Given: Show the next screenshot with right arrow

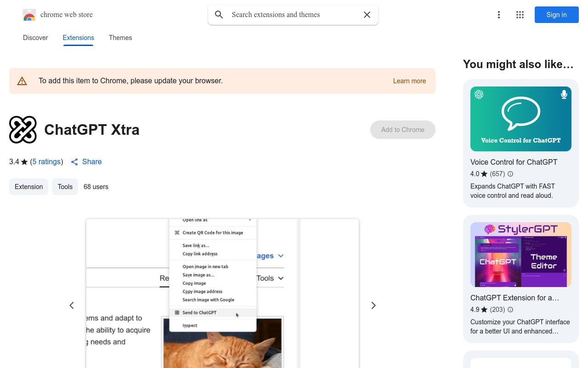Looking at the screenshot, I should coord(373,305).
